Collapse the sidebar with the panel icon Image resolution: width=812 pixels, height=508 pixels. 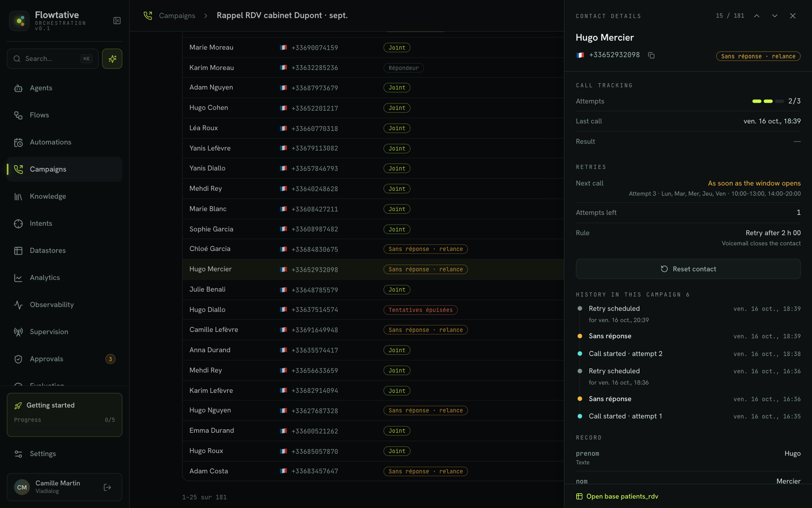coord(117,21)
